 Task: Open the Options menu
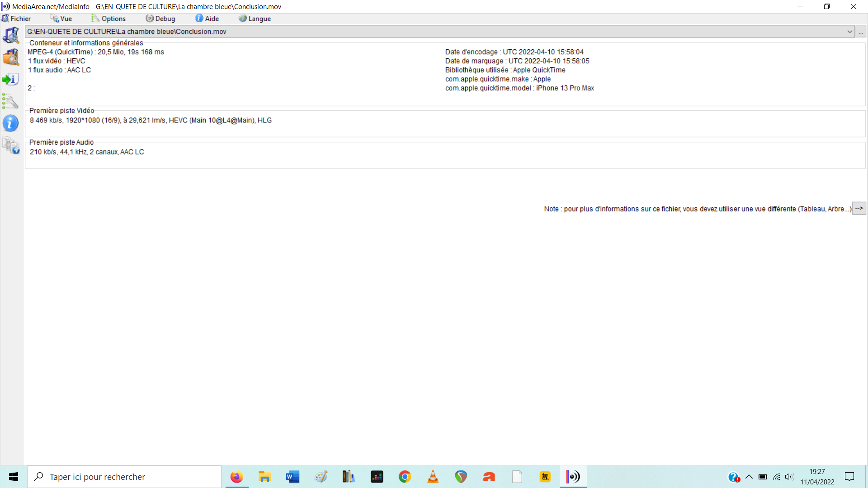coord(109,19)
